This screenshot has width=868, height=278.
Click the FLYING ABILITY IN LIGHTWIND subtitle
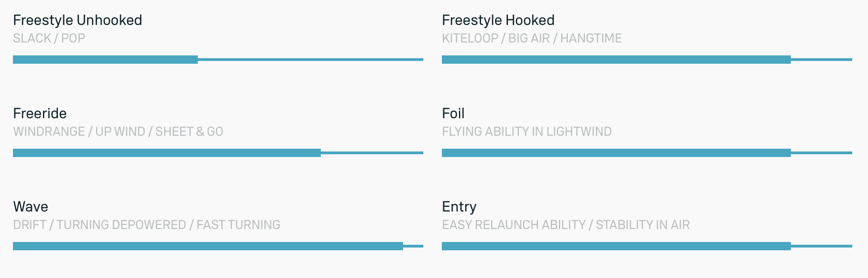click(x=526, y=132)
